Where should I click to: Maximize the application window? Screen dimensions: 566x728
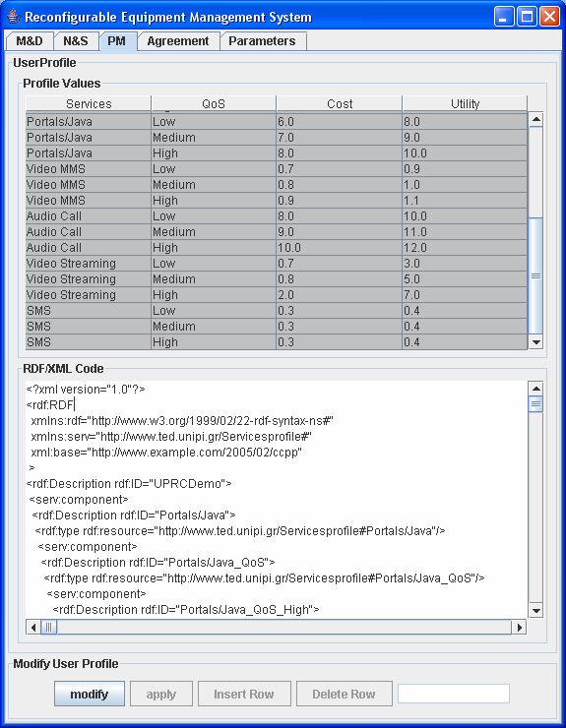pos(527,17)
